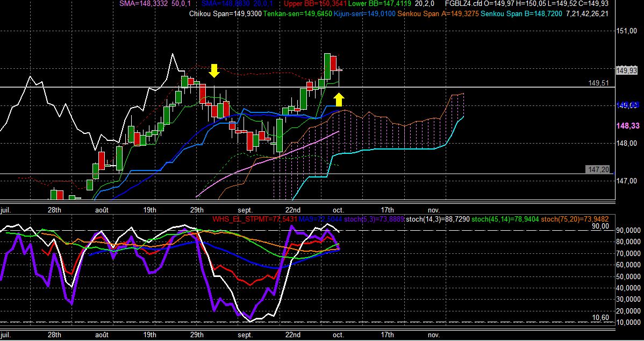
Task: Click 'sept.' on the price chart date axis
Action: click(245, 210)
